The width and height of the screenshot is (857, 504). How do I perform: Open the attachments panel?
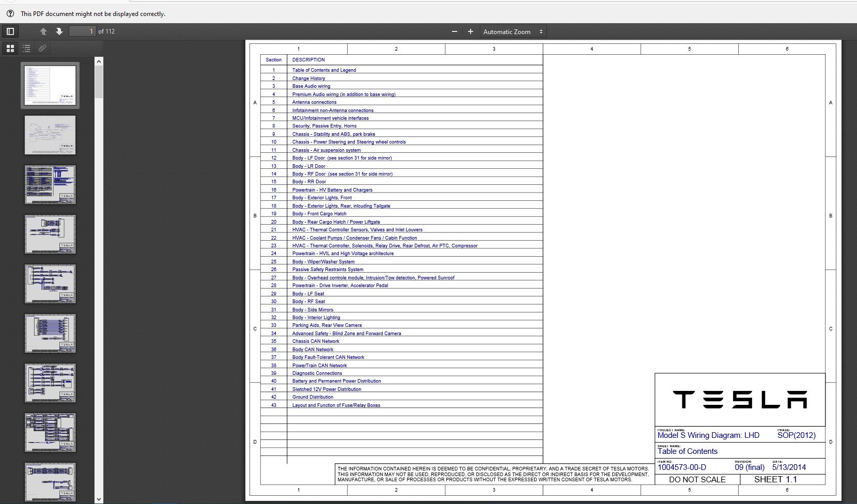click(x=42, y=48)
